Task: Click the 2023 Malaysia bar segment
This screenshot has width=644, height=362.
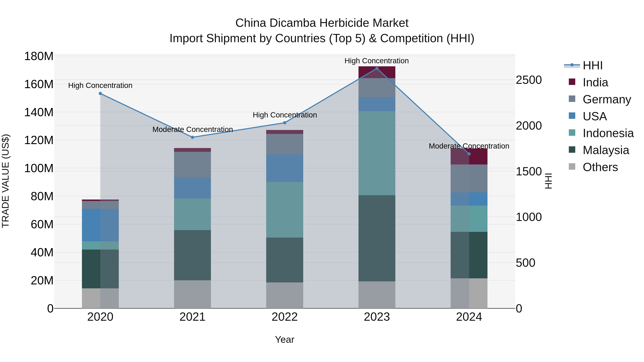Action: pyautogui.click(x=377, y=238)
